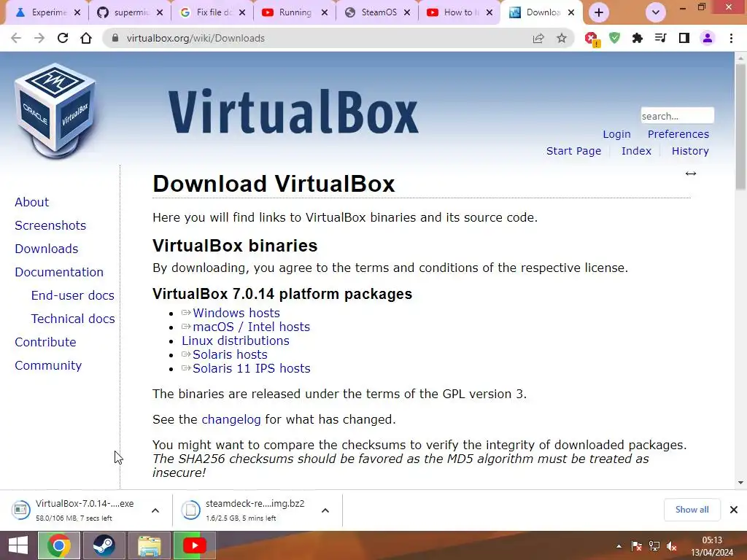Open the Documentation sidebar link

pyautogui.click(x=58, y=272)
